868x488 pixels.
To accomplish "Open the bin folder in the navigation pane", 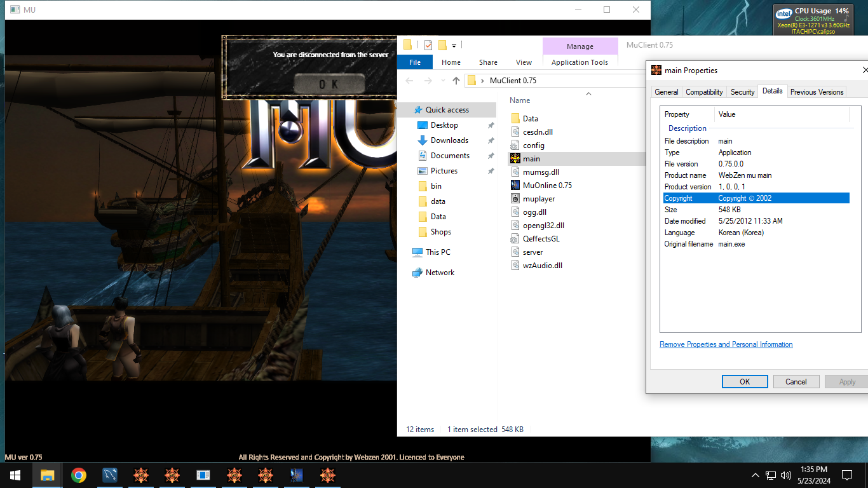I will (x=436, y=186).
